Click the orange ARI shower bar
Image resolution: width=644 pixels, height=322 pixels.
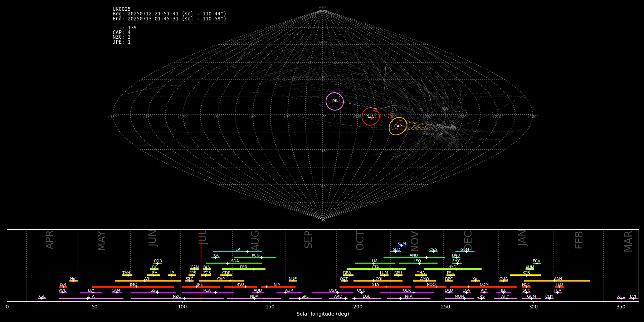(x=148, y=281)
